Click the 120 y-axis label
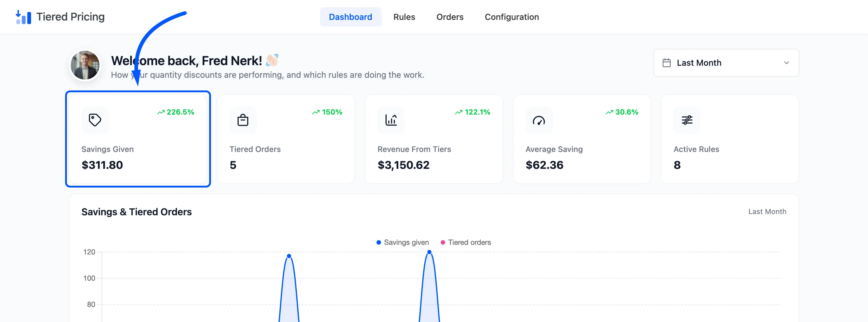The width and height of the screenshot is (868, 322). point(89,252)
